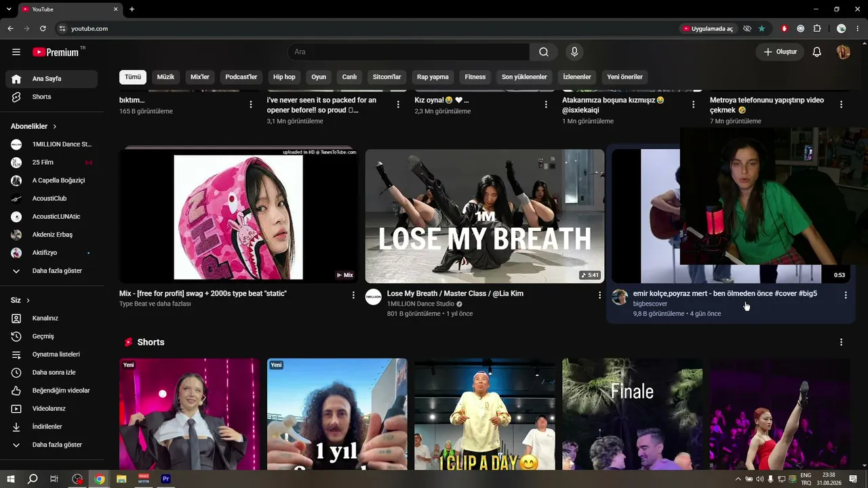Viewport: 868px width, 488px height.
Task: Select the Podcast'ler filter chip
Action: pyautogui.click(x=241, y=77)
